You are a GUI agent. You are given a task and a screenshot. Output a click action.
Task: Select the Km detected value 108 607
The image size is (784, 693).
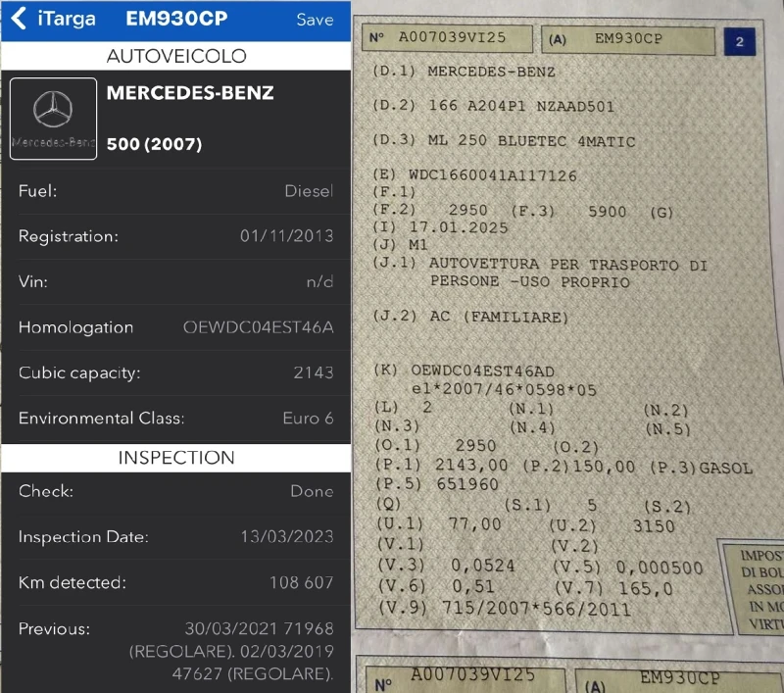[x=302, y=582]
